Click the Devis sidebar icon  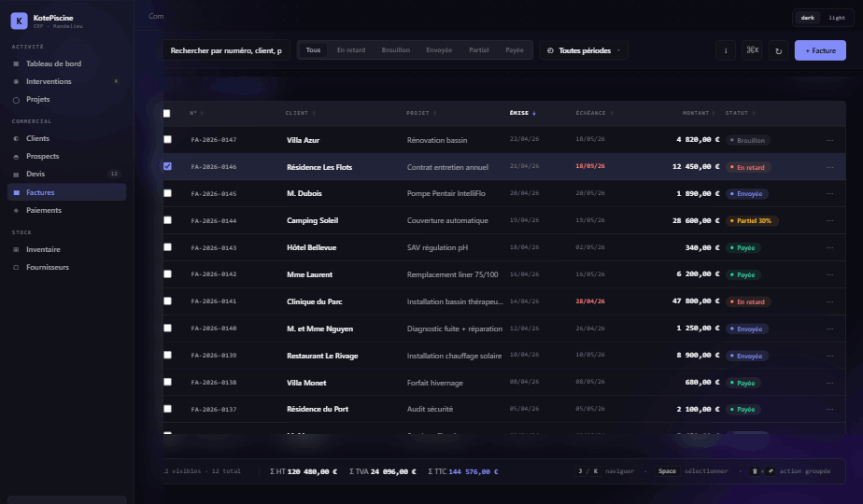16,175
